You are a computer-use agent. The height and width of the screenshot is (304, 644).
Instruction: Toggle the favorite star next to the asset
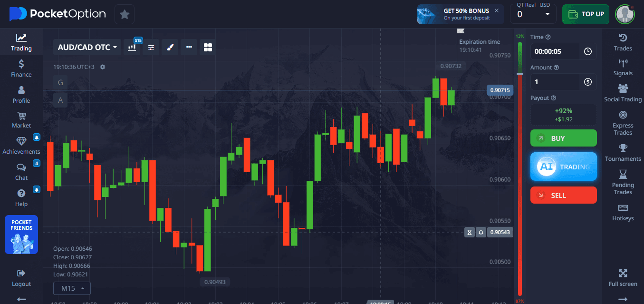pos(124,14)
